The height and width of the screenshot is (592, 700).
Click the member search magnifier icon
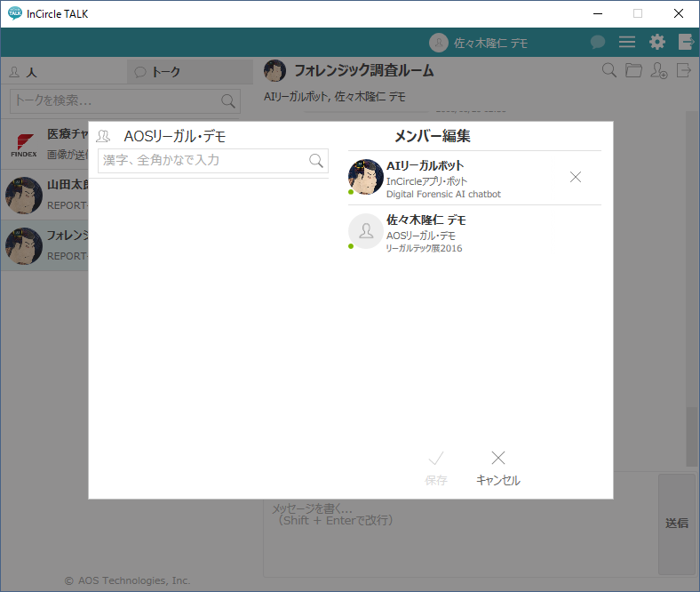[x=316, y=160]
